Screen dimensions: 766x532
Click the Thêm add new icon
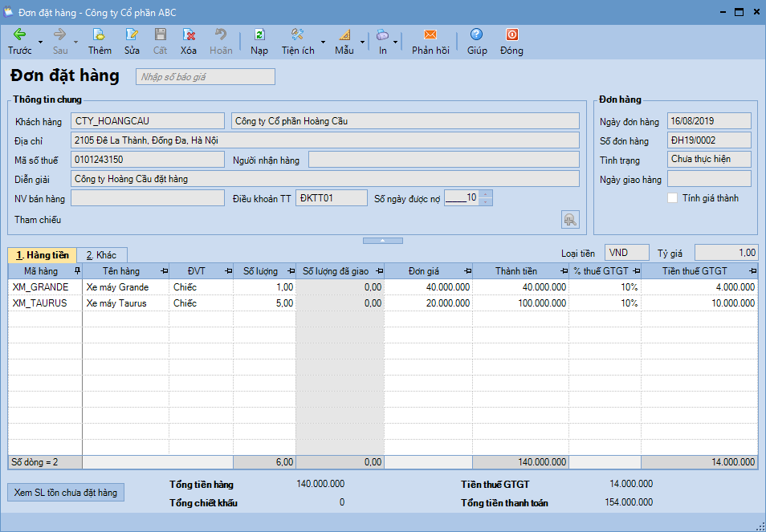pos(100,35)
